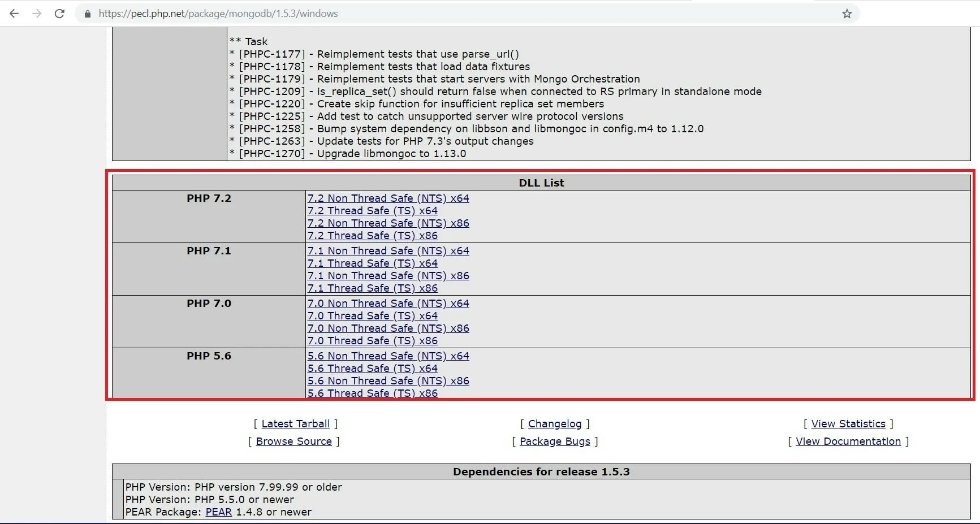Download 5.6 Non Thread Safe (NTS) x64 DLL

[x=388, y=356]
